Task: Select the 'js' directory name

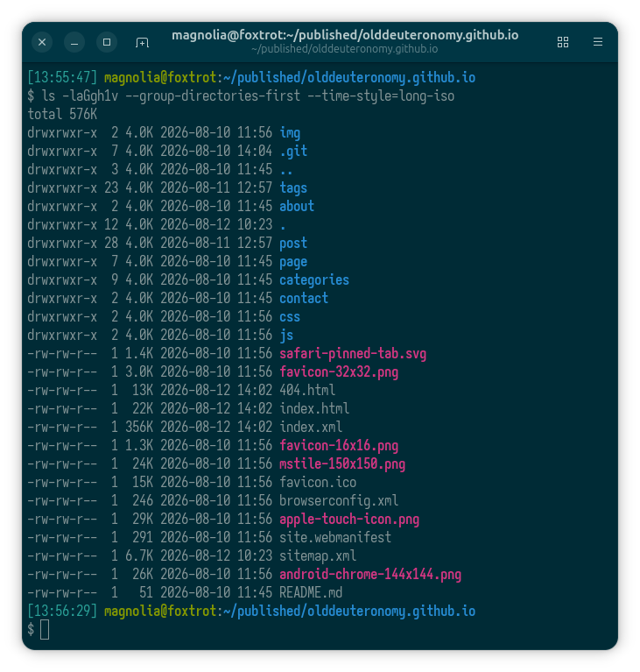Action: click(286, 336)
